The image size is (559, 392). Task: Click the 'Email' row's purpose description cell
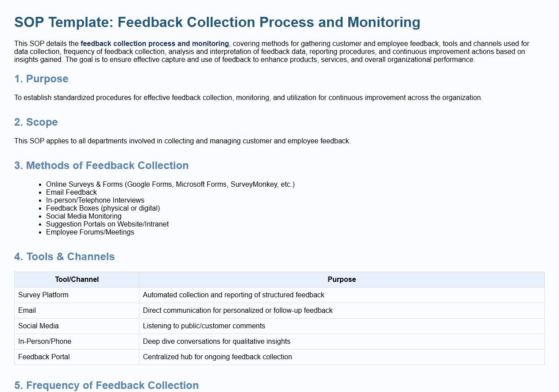(x=237, y=311)
